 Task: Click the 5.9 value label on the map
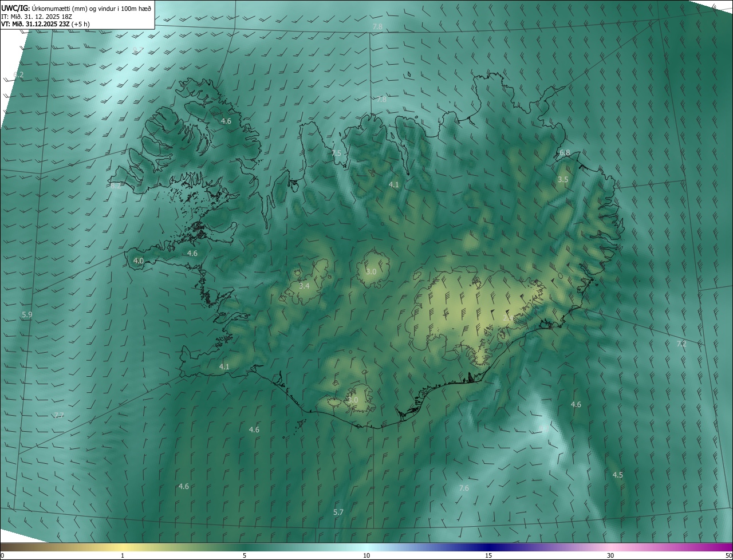(27, 315)
